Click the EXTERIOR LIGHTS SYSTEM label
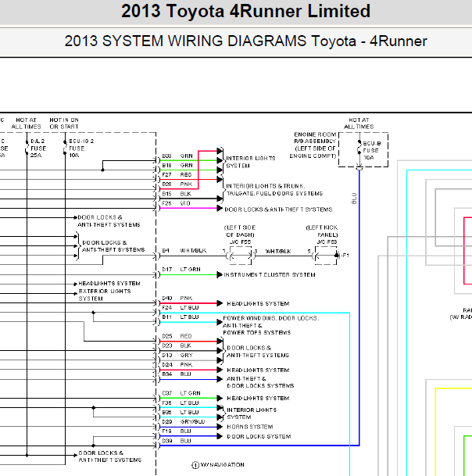The image size is (472, 476). pyautogui.click(x=105, y=295)
